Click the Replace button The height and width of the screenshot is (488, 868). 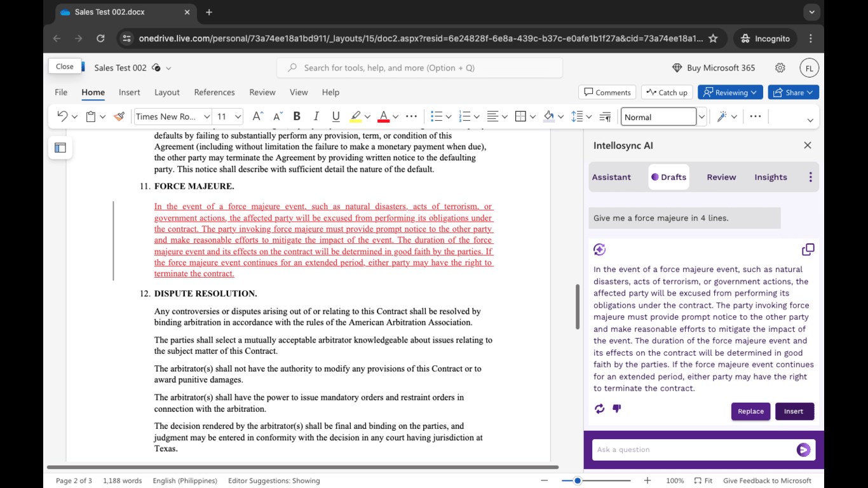click(x=750, y=411)
